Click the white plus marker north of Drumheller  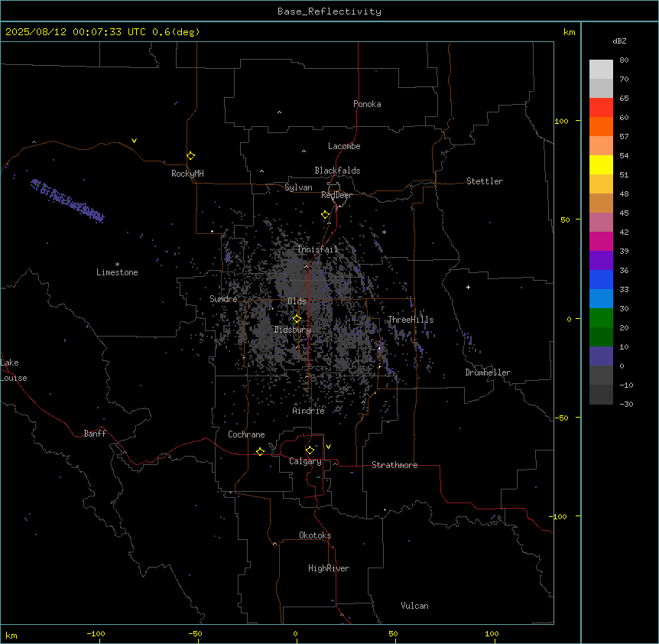point(468,287)
